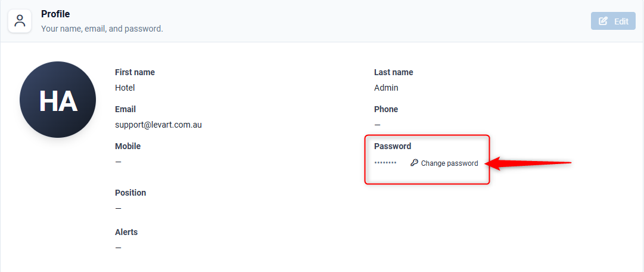Click the pencil icon in Edit button
Viewport: 644px width, 272px height.
[603, 21]
